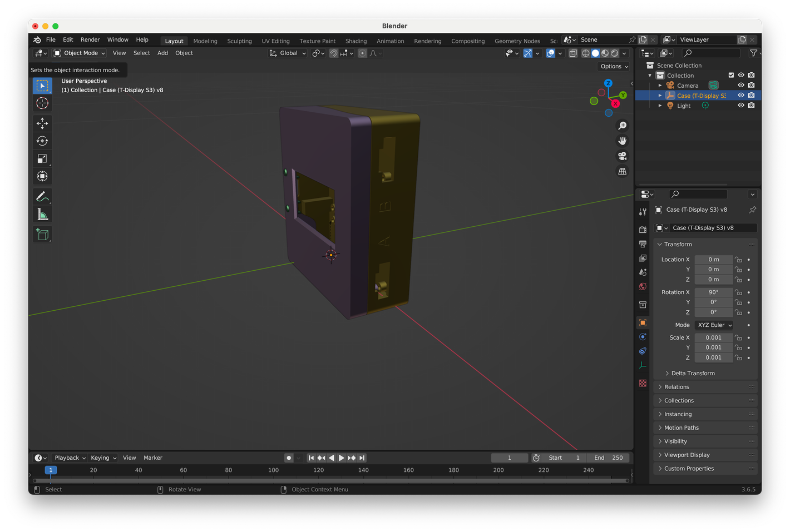790x532 pixels.
Task: Toggle camera view in viewport
Action: click(x=622, y=156)
